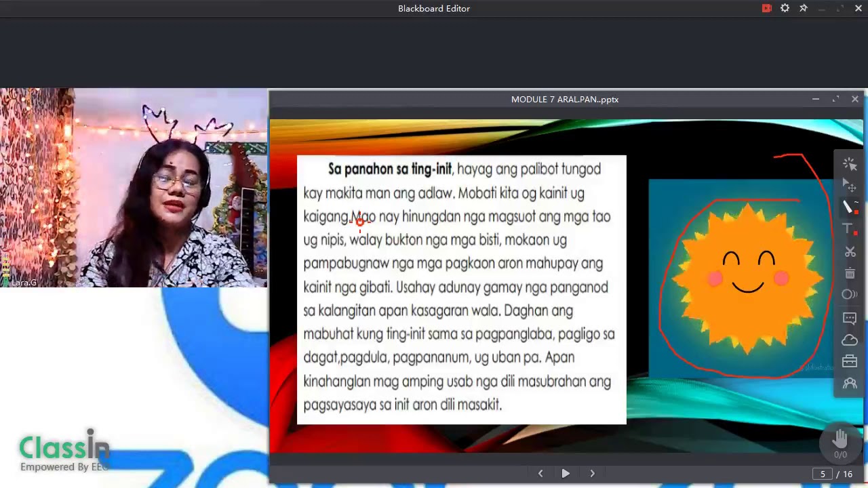868x488 pixels.
Task: Click Lara.G webcam video tile
Action: coord(134,188)
